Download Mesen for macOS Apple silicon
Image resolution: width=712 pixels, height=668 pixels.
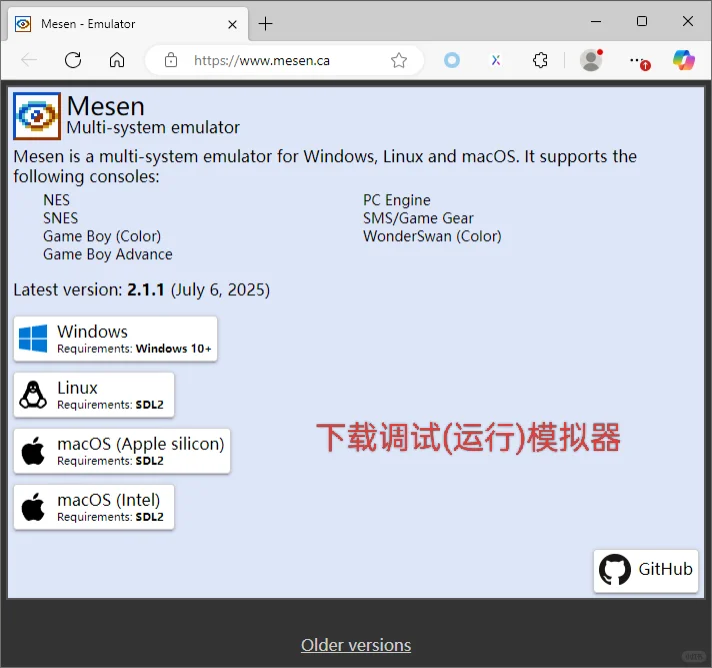122,451
